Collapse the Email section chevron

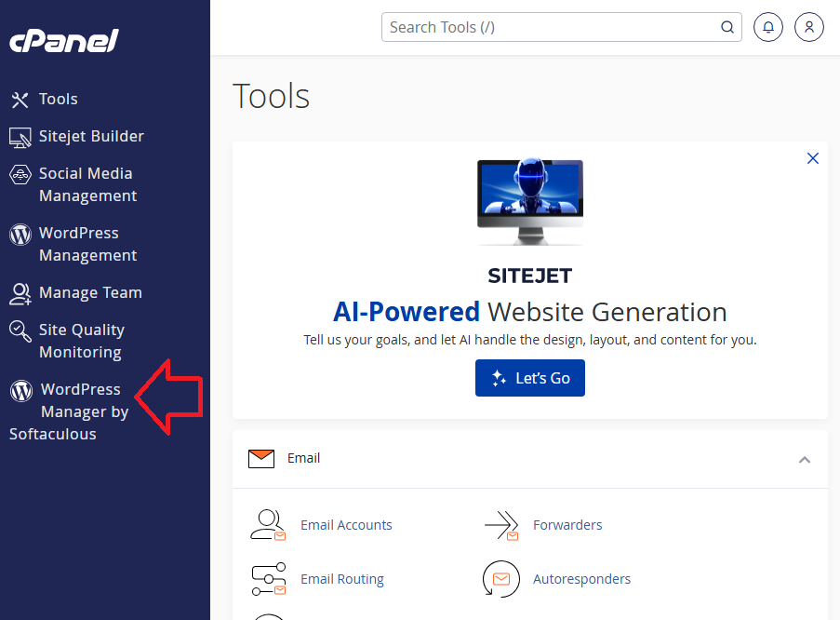pos(805,459)
